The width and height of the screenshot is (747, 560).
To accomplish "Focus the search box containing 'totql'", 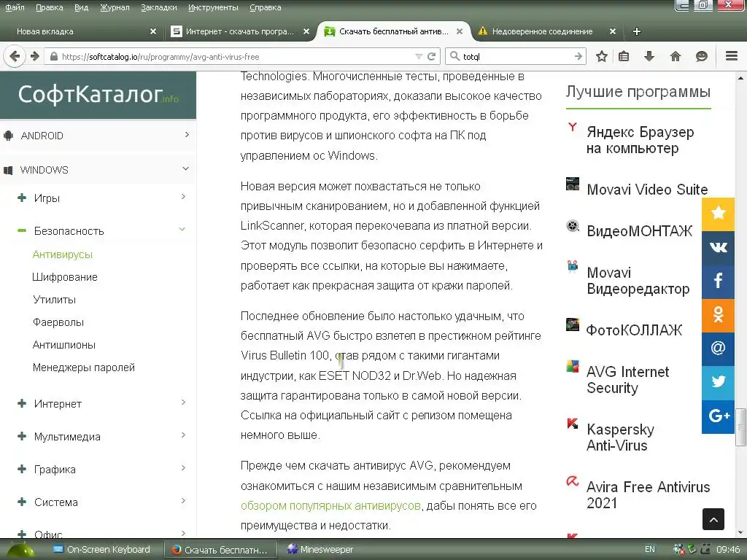I will tap(517, 56).
